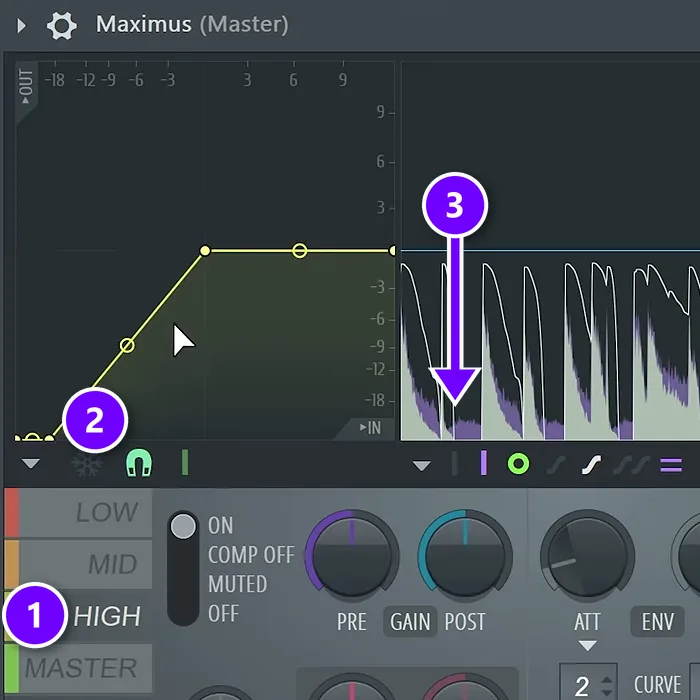Image resolution: width=700 pixels, height=700 pixels.
Task: Click the white S-curve icon under monitor
Action: (x=592, y=465)
